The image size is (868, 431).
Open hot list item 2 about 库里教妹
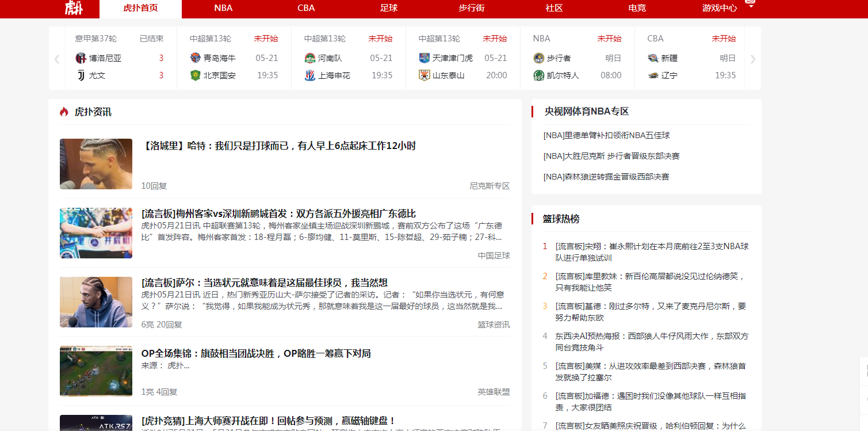[x=651, y=282]
